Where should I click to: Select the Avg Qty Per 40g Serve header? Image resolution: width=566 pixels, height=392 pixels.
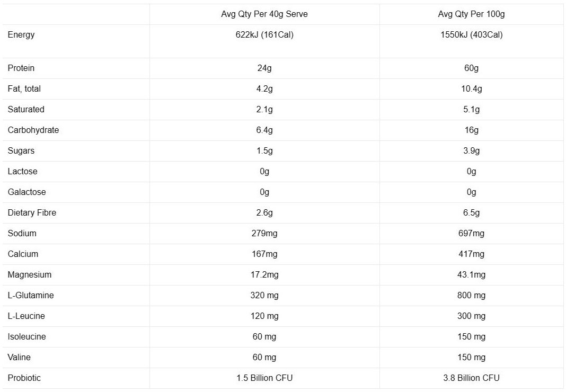click(264, 14)
